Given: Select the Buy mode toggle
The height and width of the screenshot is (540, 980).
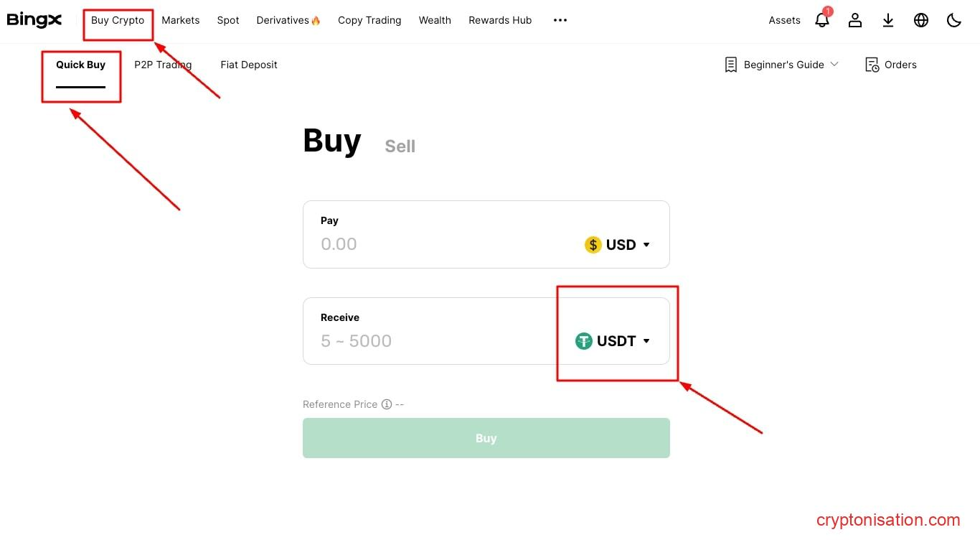Looking at the screenshot, I should click(331, 141).
